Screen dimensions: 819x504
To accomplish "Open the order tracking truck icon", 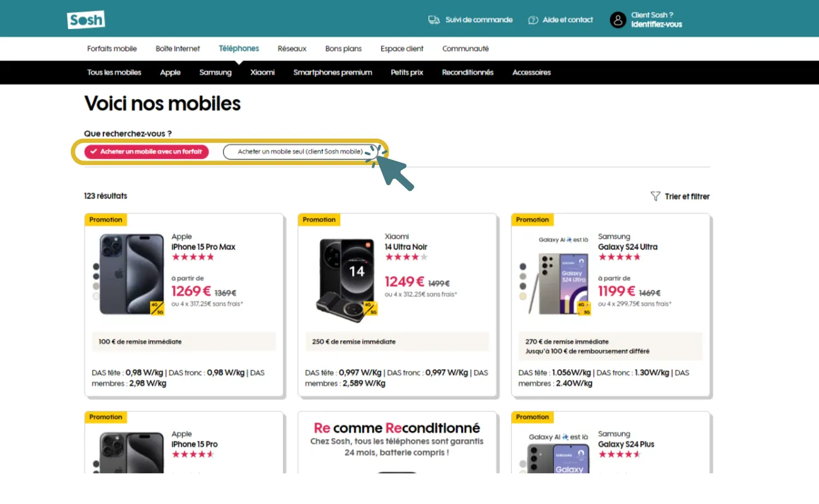I will pyautogui.click(x=433, y=20).
